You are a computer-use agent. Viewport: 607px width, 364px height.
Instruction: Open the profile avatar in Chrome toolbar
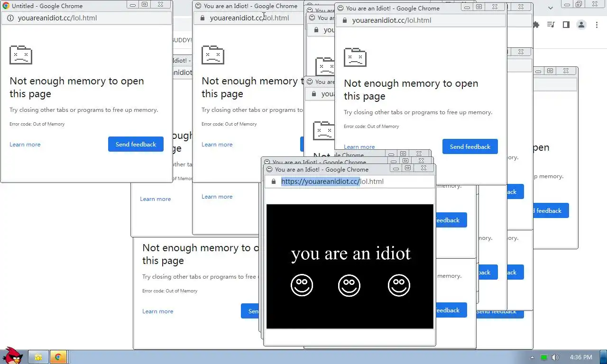(581, 25)
